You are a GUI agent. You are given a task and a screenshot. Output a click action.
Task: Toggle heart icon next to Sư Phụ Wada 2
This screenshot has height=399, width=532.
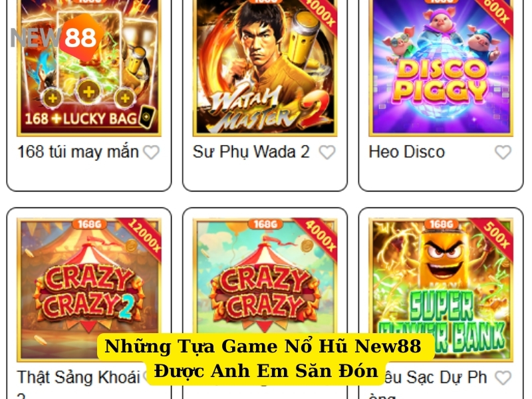327,152
